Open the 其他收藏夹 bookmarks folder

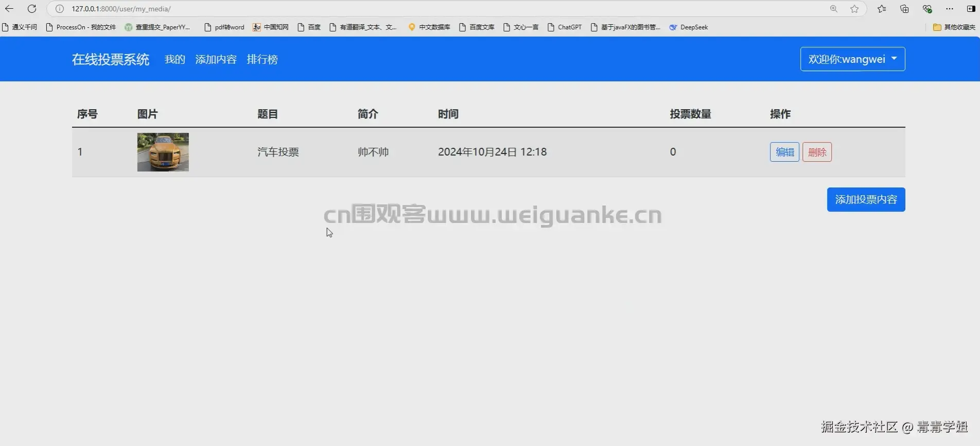(954, 27)
